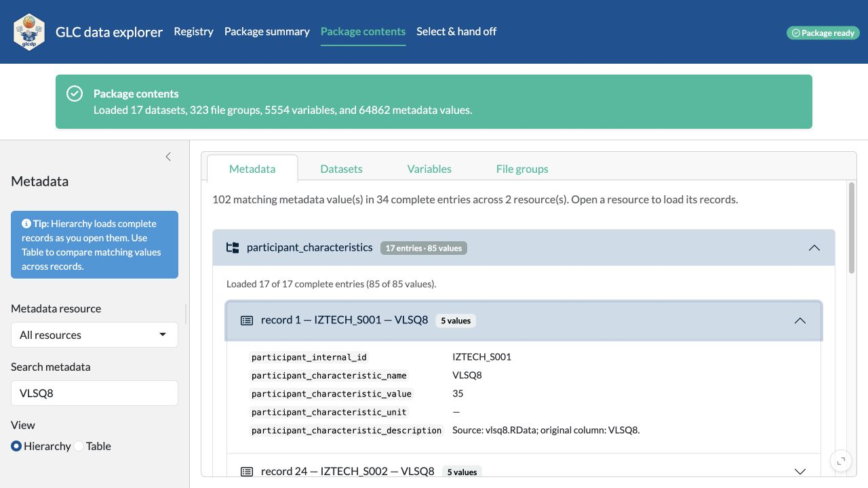868x488 pixels.
Task: Click the value '35' in record 1
Action: pos(458,394)
